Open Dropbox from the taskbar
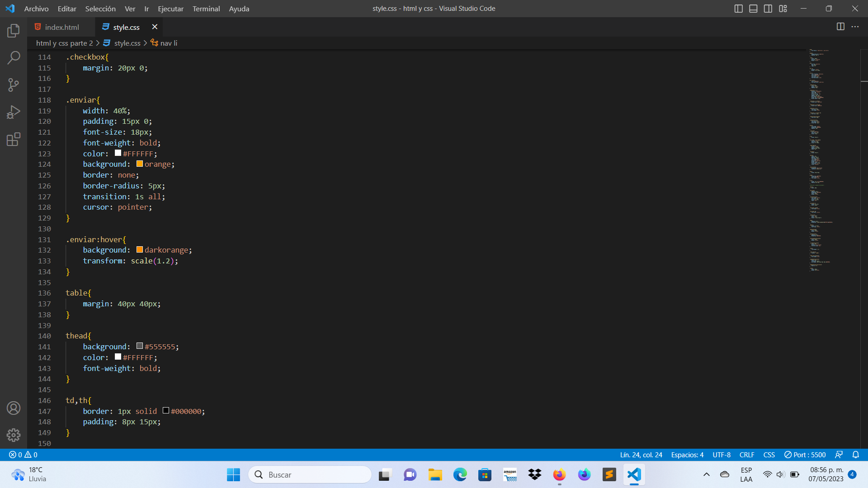Image resolution: width=868 pixels, height=488 pixels. [x=534, y=474]
